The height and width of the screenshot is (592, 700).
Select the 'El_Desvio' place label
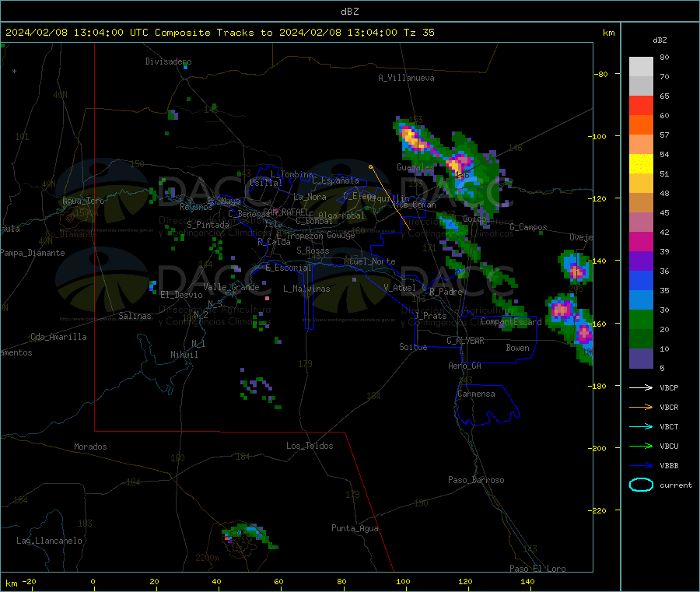[181, 295]
